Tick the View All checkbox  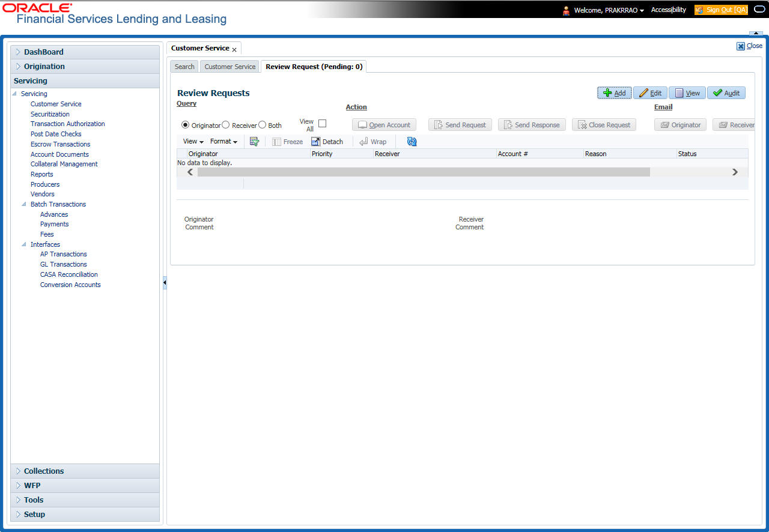click(x=322, y=124)
